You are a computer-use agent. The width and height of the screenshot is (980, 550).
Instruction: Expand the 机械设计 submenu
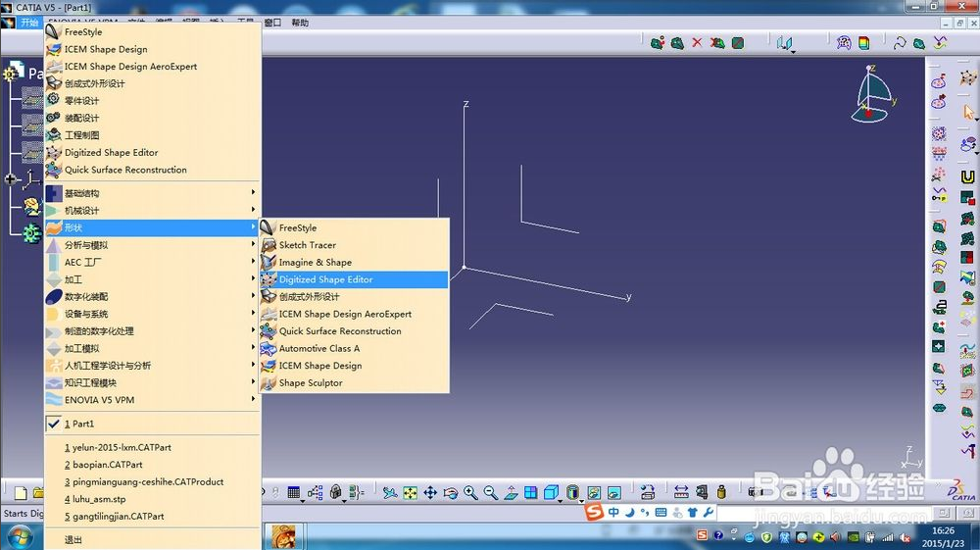pos(81,211)
